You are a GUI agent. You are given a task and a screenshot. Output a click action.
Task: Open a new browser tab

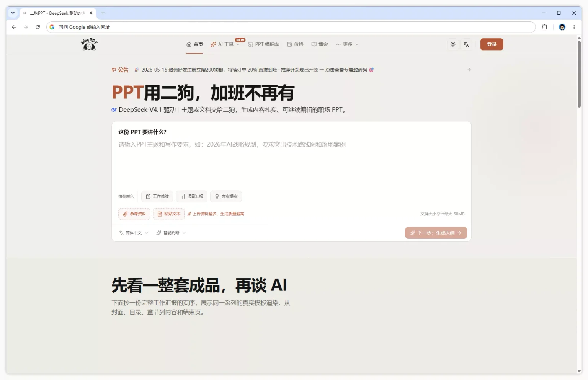pyautogui.click(x=103, y=13)
